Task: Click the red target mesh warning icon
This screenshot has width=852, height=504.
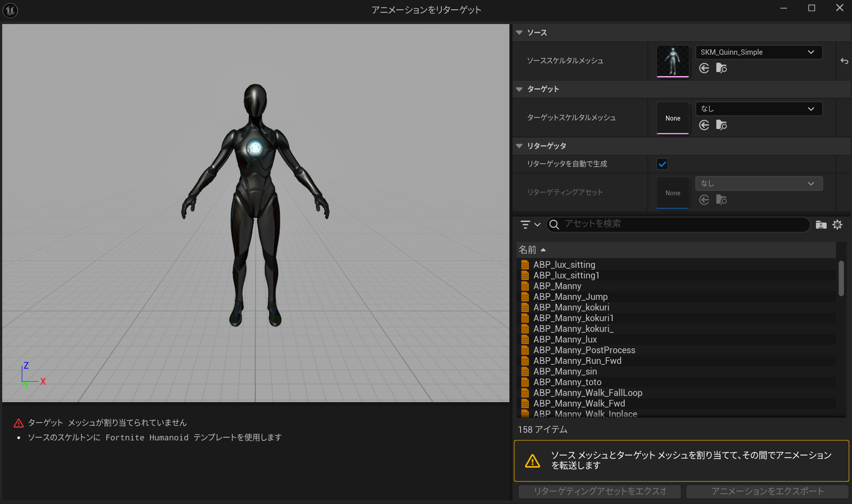Action: click(18, 423)
